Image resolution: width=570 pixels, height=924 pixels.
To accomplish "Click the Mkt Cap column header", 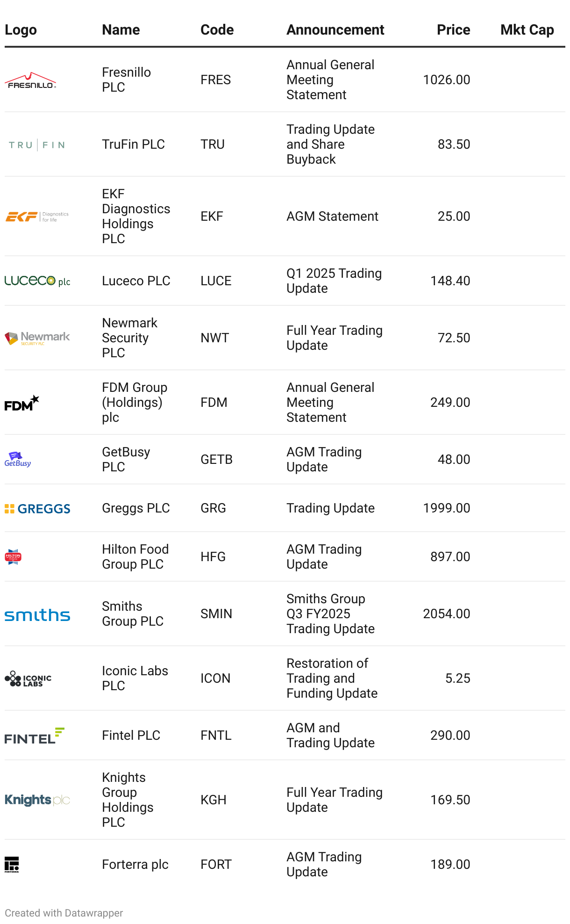I will click(527, 30).
